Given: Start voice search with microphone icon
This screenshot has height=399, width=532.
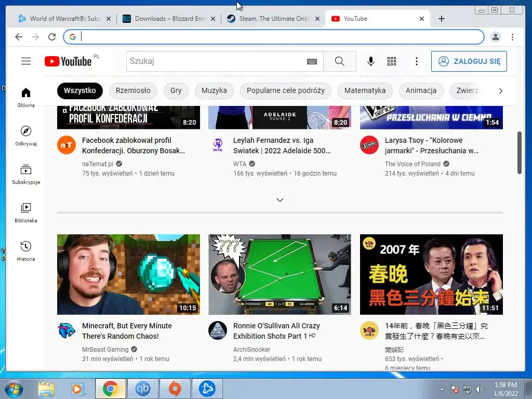Looking at the screenshot, I should 371,61.
